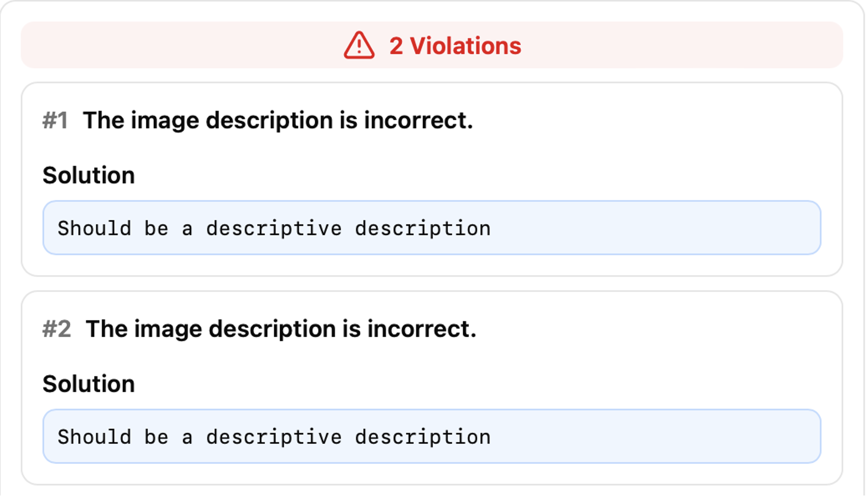Collapse the violations summary banner

[433, 46]
